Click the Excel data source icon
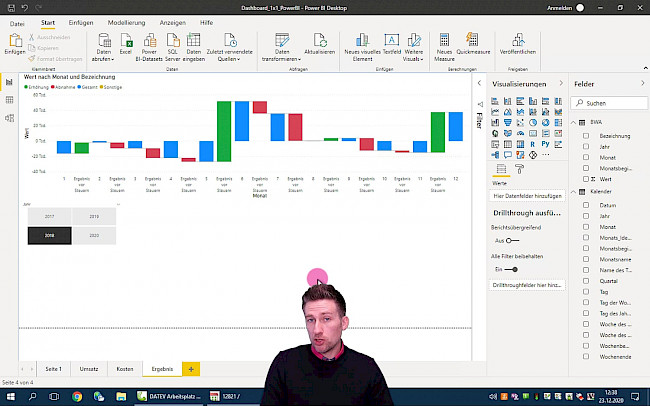650x406 pixels. [126, 40]
